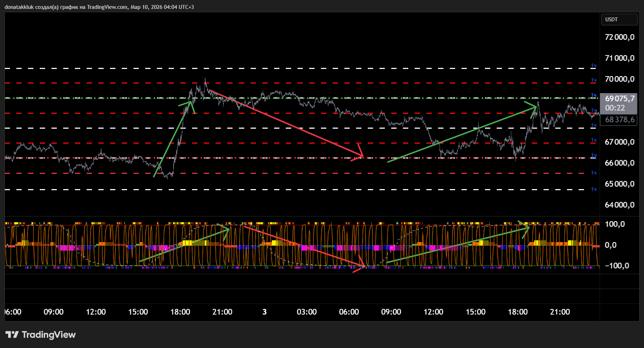Image resolution: width=644 pixels, height=348 pixels.
Task: Click the 03:00 time axis label
Action: pyautogui.click(x=307, y=312)
